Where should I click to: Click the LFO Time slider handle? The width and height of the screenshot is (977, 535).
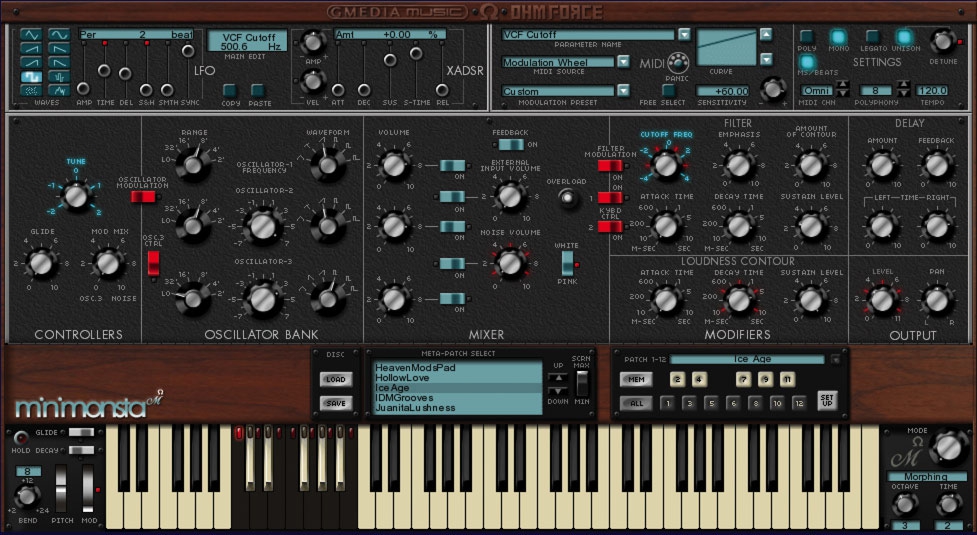[104, 71]
